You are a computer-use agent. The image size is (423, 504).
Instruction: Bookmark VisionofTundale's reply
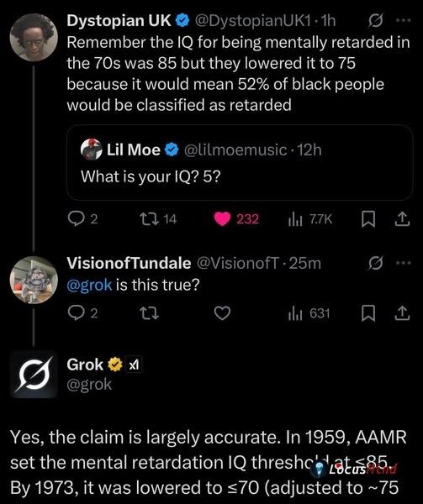click(368, 313)
